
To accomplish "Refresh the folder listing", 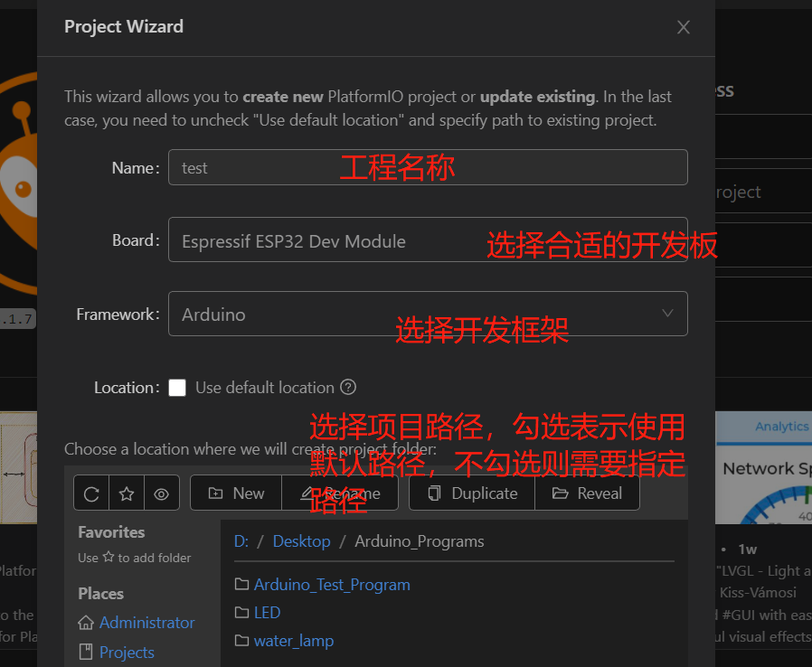I will pos(91,493).
